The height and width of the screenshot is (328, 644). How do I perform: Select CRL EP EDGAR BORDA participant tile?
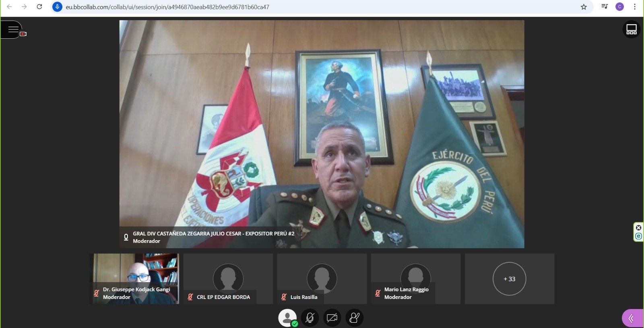tap(228, 278)
